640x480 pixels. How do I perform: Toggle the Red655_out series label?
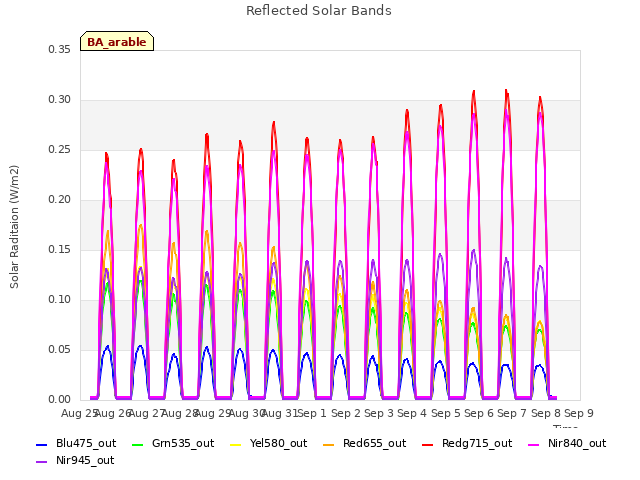[375, 443]
